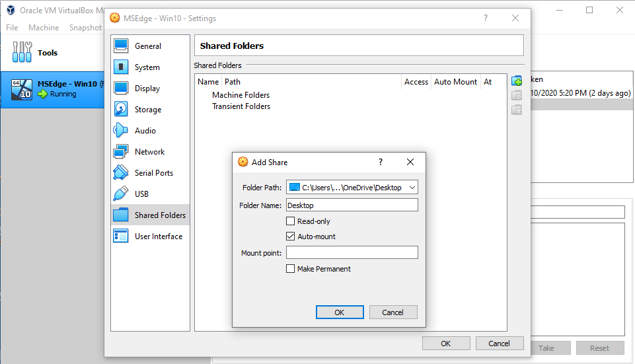Click the Tools icon in VirtualBox Manager
The height and width of the screenshot is (364, 635).
[22, 52]
